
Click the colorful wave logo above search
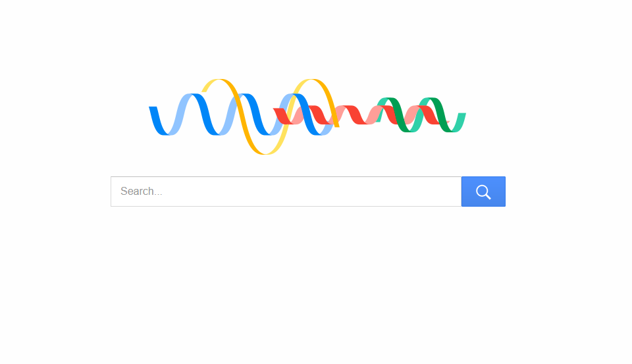click(307, 117)
